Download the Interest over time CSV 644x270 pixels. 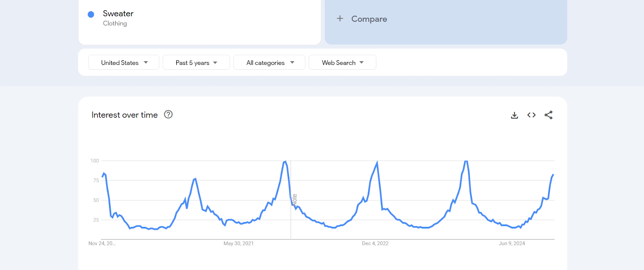point(514,115)
